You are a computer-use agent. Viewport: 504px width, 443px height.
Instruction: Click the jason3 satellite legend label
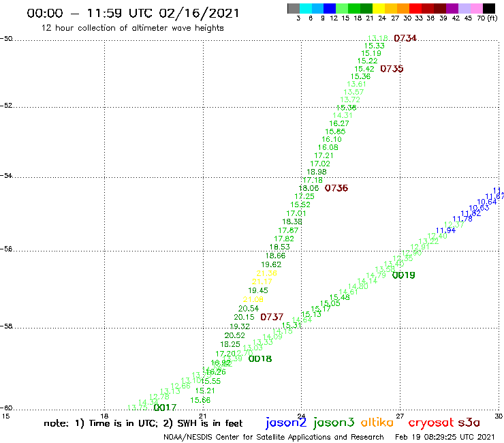334,423
